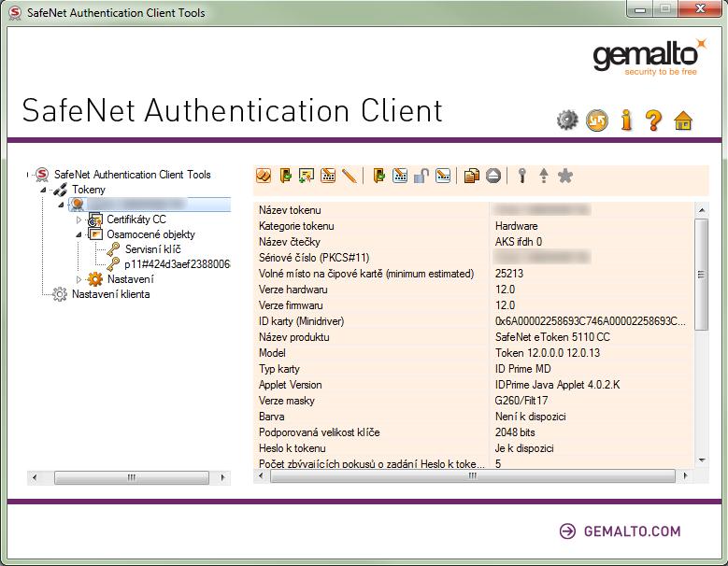Click the Nastavení klienta gear icon
The height and width of the screenshot is (566, 728).
pos(60,294)
